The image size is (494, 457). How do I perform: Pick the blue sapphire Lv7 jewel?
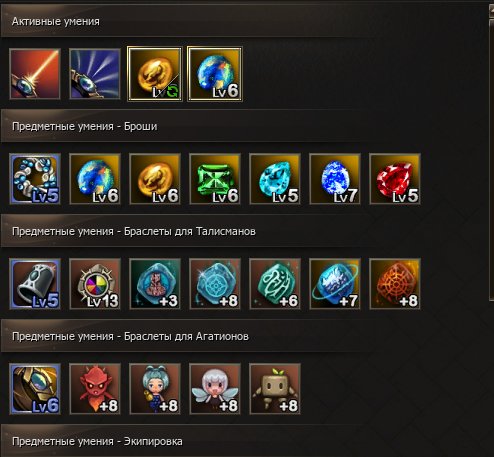click(335, 179)
